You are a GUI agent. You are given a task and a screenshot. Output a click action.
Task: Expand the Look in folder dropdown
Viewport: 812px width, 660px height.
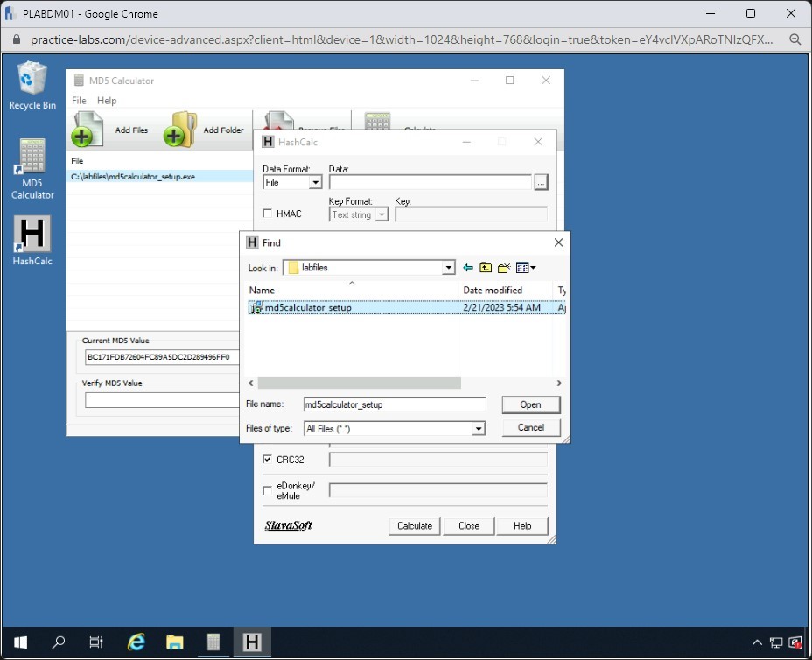coord(449,268)
